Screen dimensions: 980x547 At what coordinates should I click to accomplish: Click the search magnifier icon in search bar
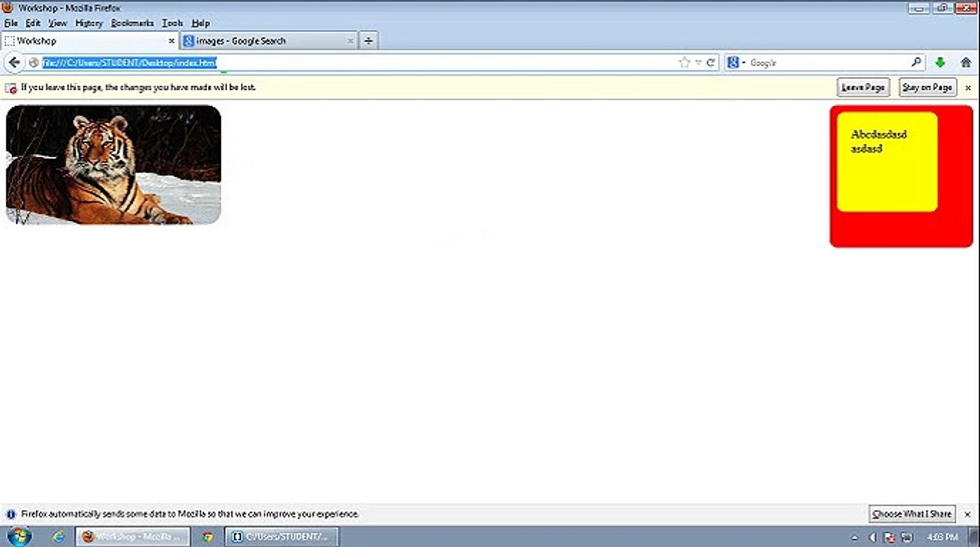point(916,63)
